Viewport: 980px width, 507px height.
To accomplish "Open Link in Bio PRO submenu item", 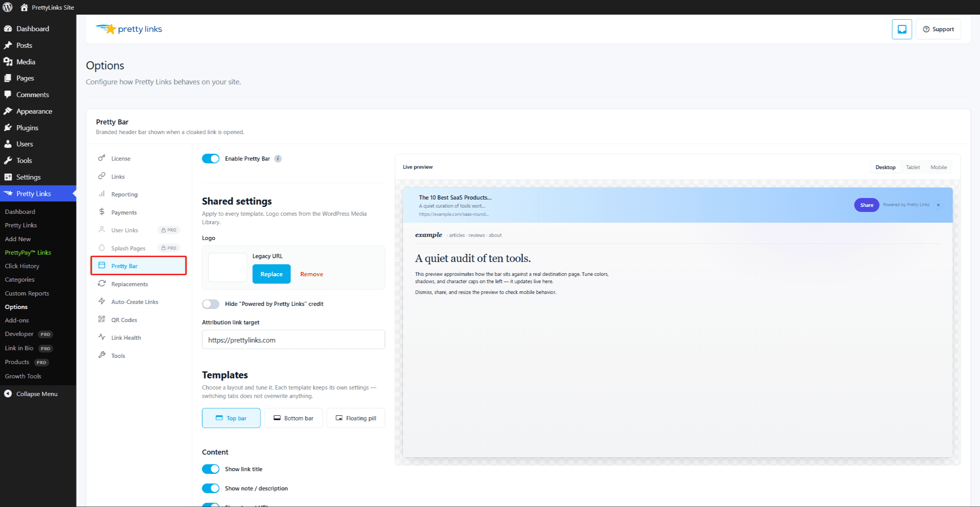I will tap(29, 348).
